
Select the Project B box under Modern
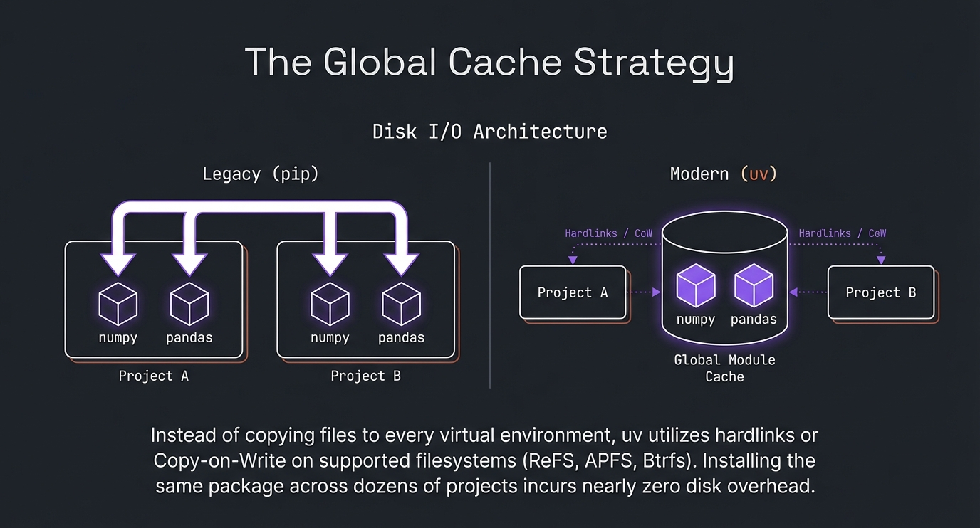[x=880, y=292]
